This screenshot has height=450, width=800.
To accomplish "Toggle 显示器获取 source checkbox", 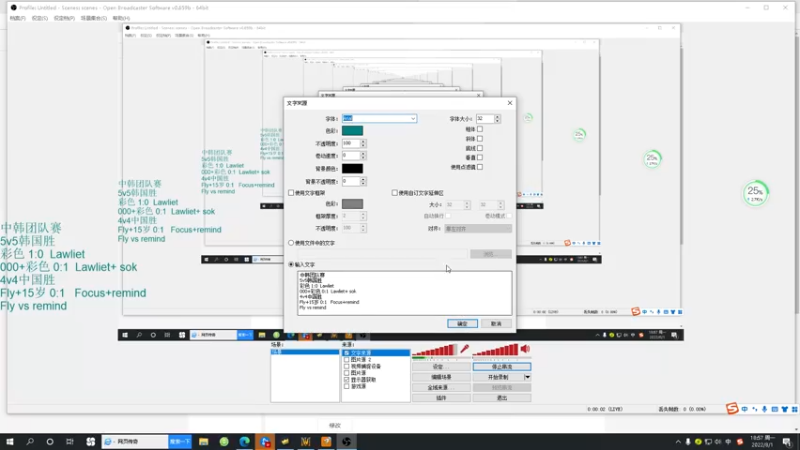I will (x=347, y=380).
